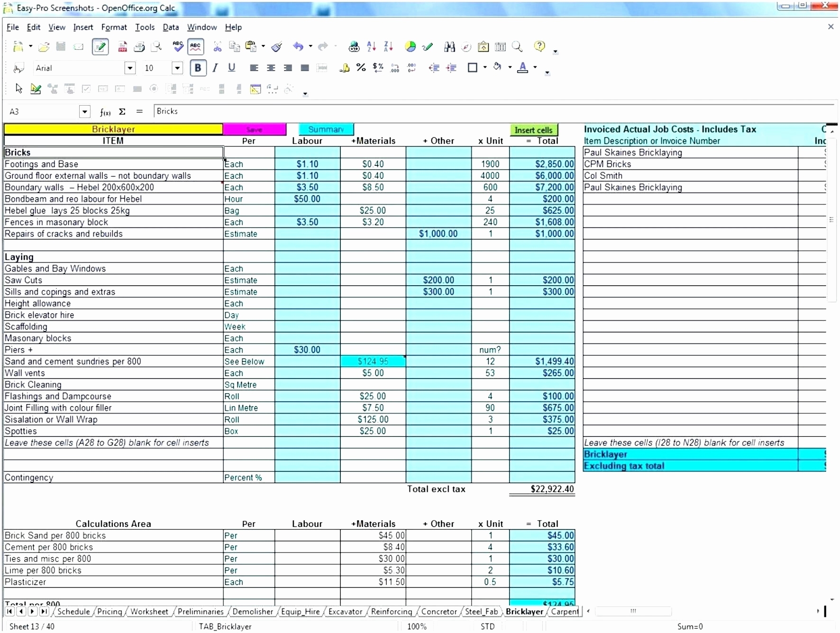Open the borders dropdown arrow
840x633 pixels.
(484, 68)
